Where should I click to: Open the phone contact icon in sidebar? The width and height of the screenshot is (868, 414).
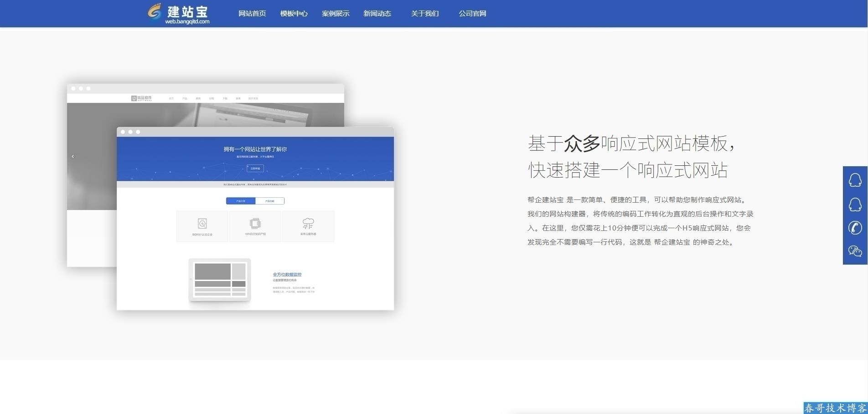tap(855, 228)
